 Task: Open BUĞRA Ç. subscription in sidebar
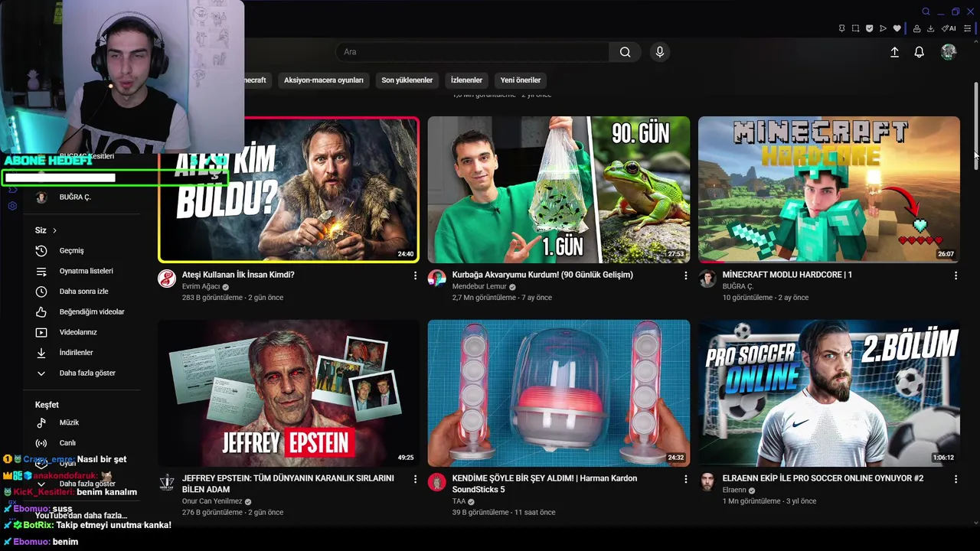point(75,197)
